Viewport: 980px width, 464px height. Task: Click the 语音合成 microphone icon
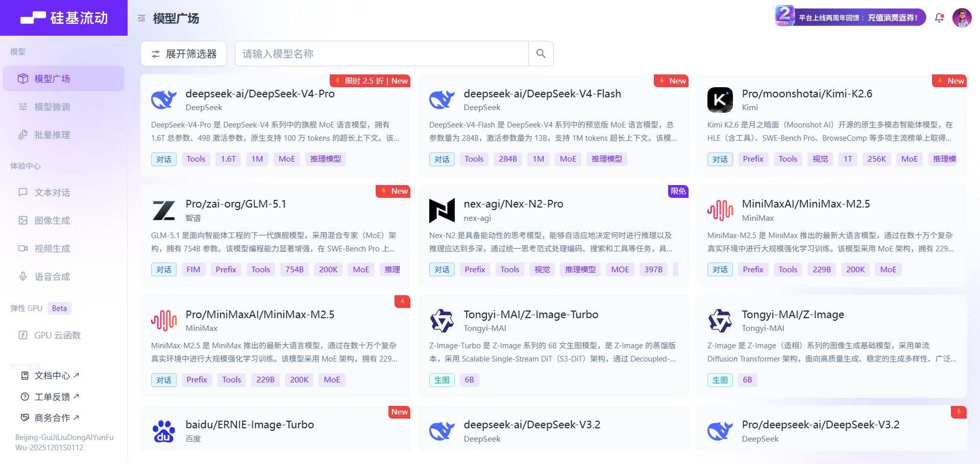coord(23,276)
